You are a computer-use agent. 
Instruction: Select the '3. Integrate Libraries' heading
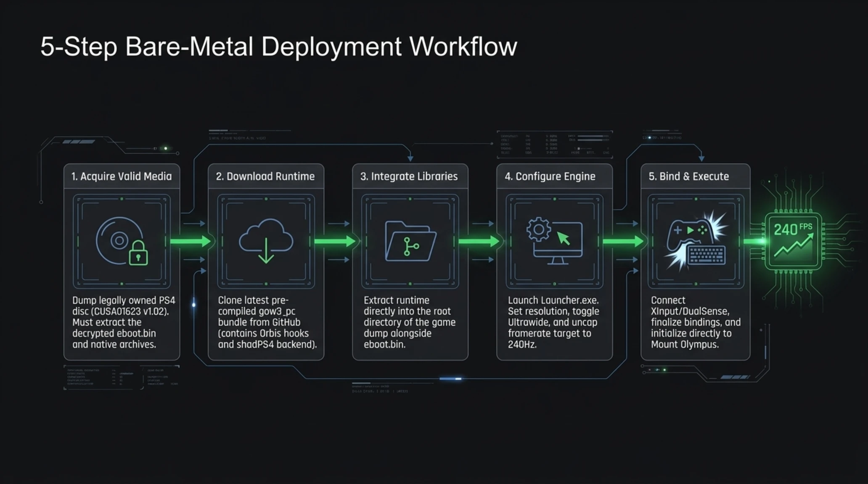coord(409,176)
